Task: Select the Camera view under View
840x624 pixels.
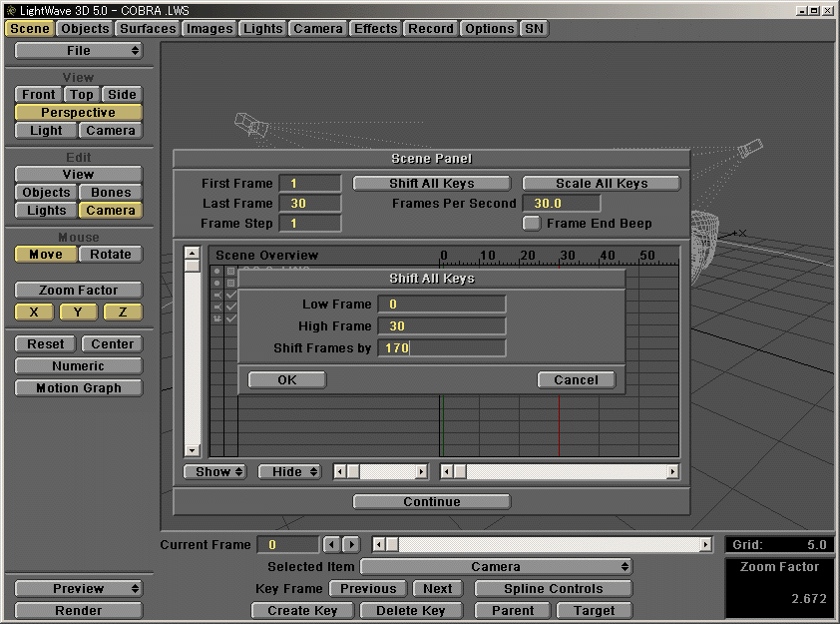Action: click(110, 130)
